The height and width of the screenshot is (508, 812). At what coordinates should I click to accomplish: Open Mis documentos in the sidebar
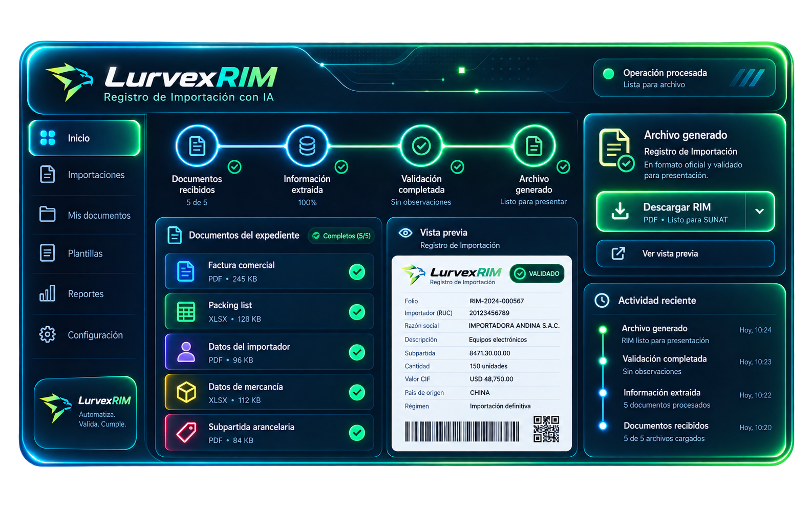point(84,215)
